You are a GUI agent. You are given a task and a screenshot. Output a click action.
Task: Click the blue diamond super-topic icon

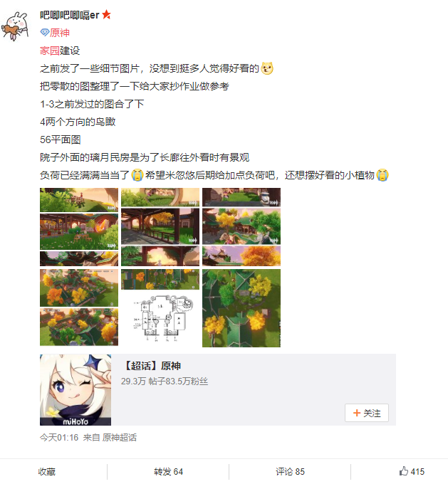[44, 33]
